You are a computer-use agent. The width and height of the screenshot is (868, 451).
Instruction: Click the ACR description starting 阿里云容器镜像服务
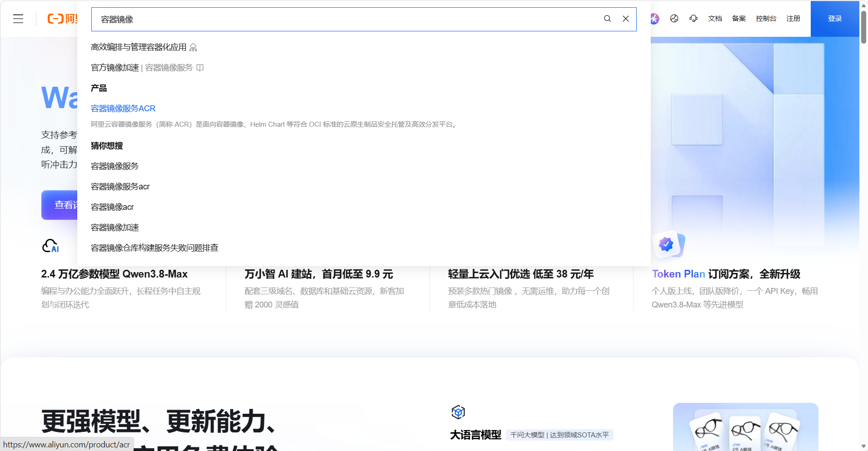click(274, 124)
